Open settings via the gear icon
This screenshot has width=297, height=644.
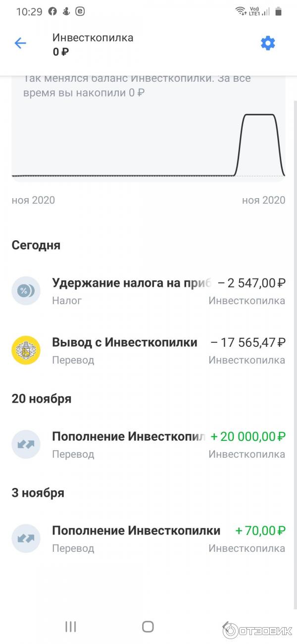tap(268, 44)
